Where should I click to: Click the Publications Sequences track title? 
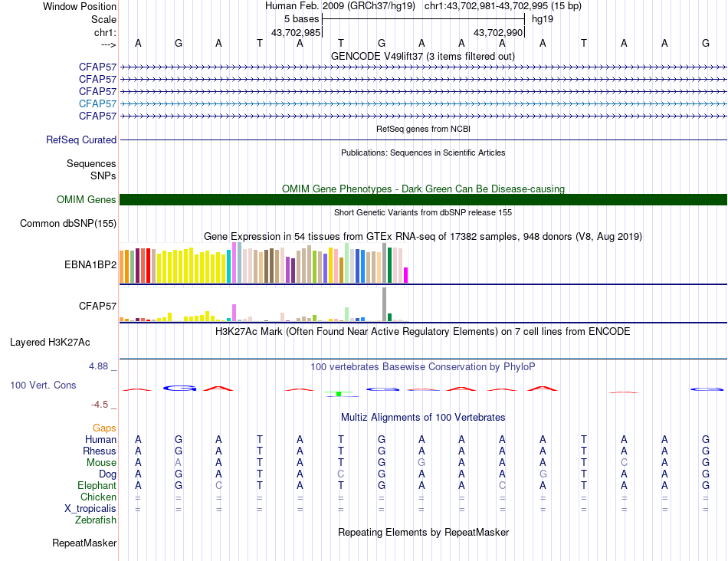coord(423,153)
